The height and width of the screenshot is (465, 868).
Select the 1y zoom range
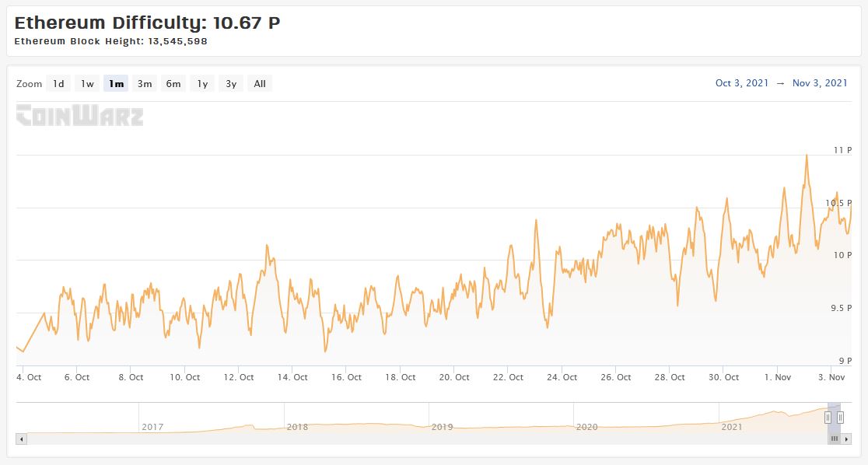(x=202, y=83)
